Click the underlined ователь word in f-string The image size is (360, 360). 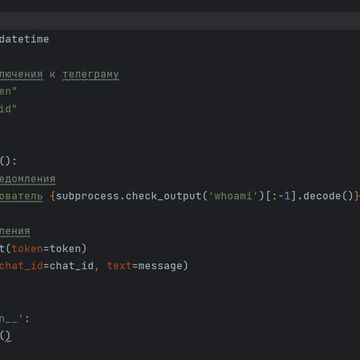21,196
